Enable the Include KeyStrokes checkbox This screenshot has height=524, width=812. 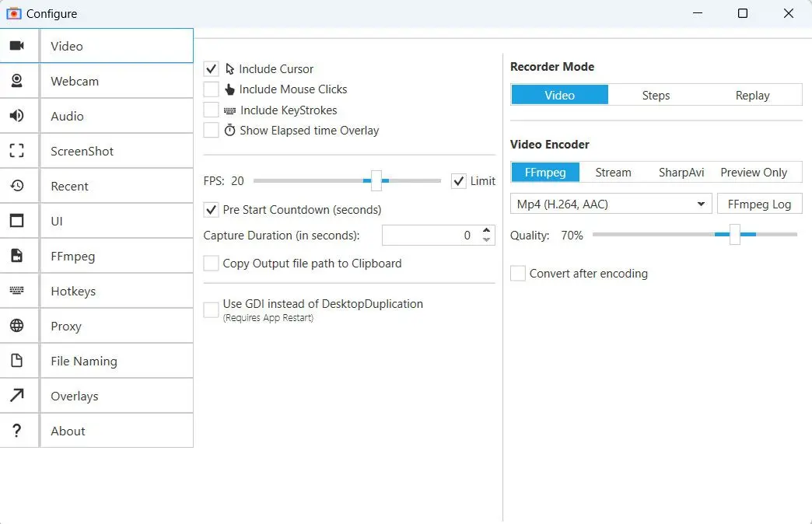211,110
